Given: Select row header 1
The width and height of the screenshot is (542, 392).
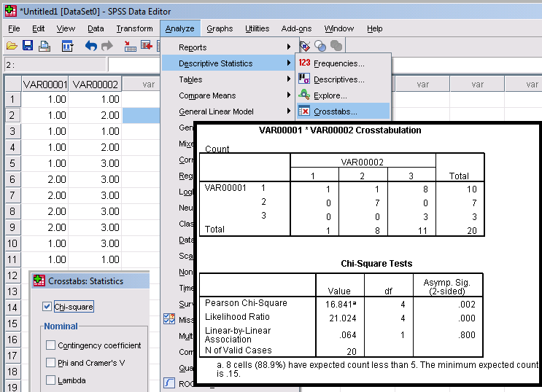Looking at the screenshot, I should point(13,100).
